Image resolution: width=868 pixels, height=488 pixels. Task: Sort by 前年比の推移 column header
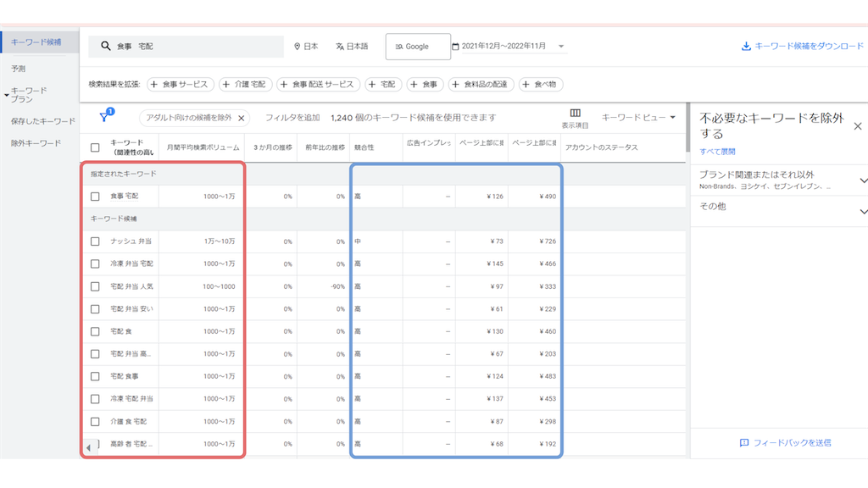[x=325, y=147]
